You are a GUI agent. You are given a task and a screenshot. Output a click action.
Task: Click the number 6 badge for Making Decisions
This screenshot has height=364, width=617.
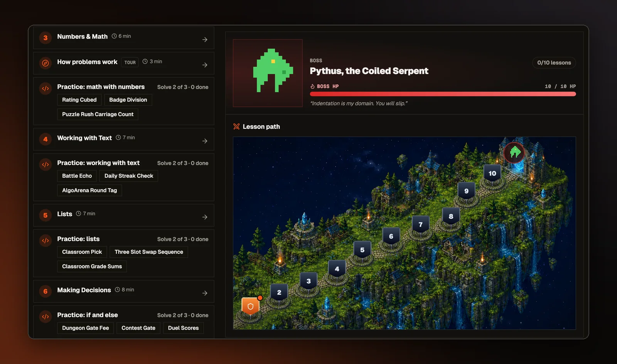click(46, 291)
